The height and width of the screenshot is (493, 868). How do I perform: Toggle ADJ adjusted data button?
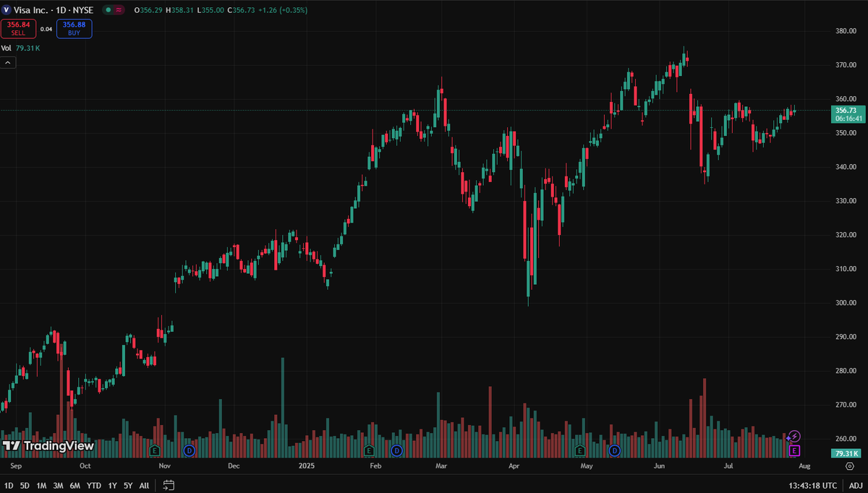pyautogui.click(x=855, y=485)
